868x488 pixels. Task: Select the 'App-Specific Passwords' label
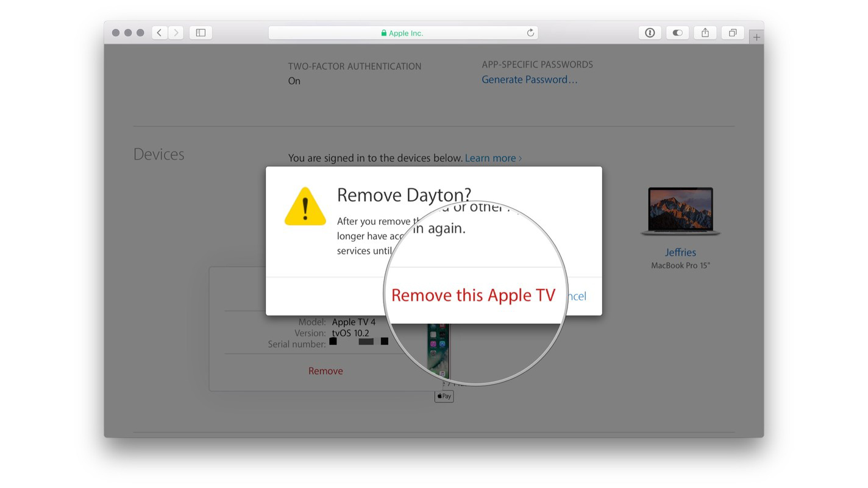click(537, 64)
